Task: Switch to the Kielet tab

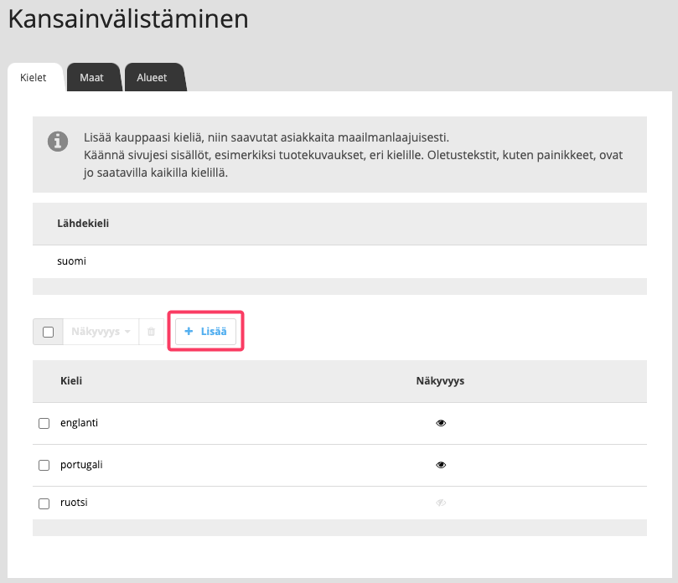Action: pyautogui.click(x=34, y=77)
